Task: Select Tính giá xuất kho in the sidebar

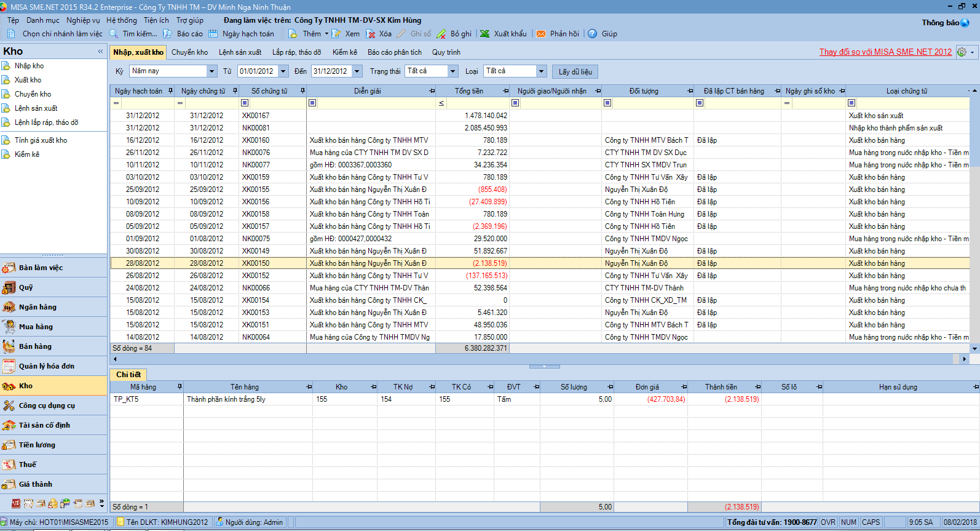Action: [x=41, y=140]
